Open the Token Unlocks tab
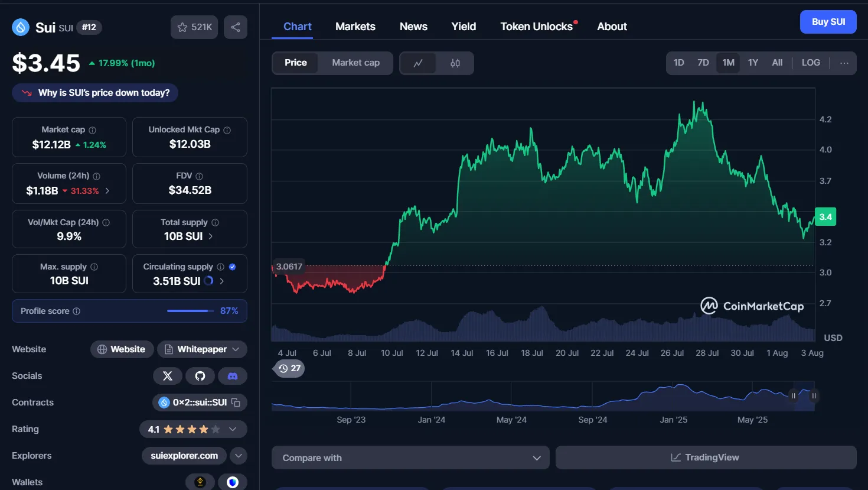This screenshot has height=490, width=868. click(537, 27)
